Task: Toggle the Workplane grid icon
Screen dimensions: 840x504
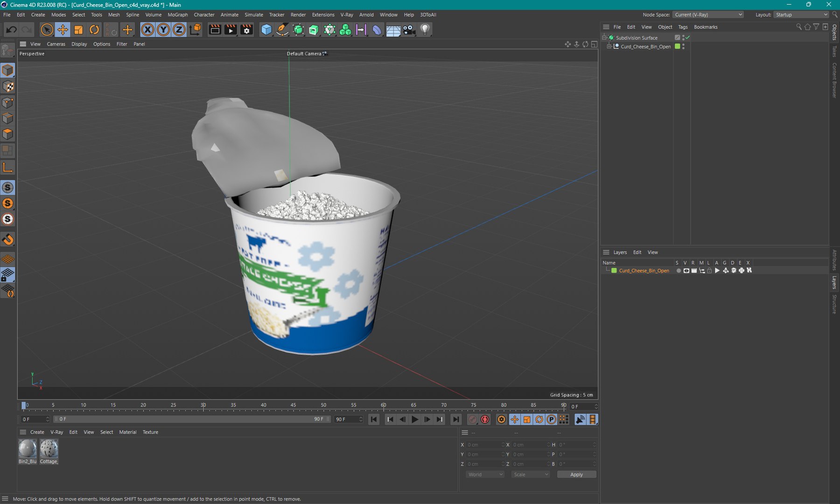Action: click(x=8, y=259)
